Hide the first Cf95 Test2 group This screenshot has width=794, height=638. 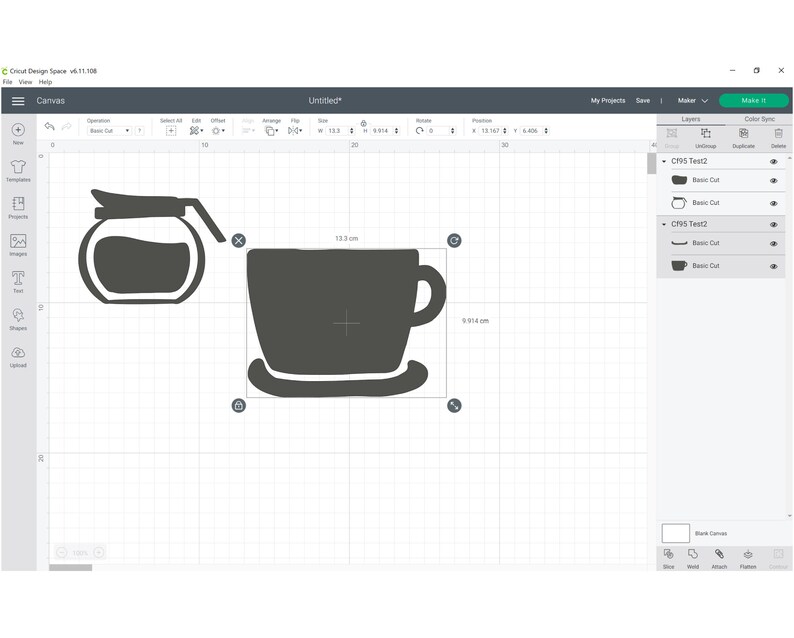tap(773, 162)
